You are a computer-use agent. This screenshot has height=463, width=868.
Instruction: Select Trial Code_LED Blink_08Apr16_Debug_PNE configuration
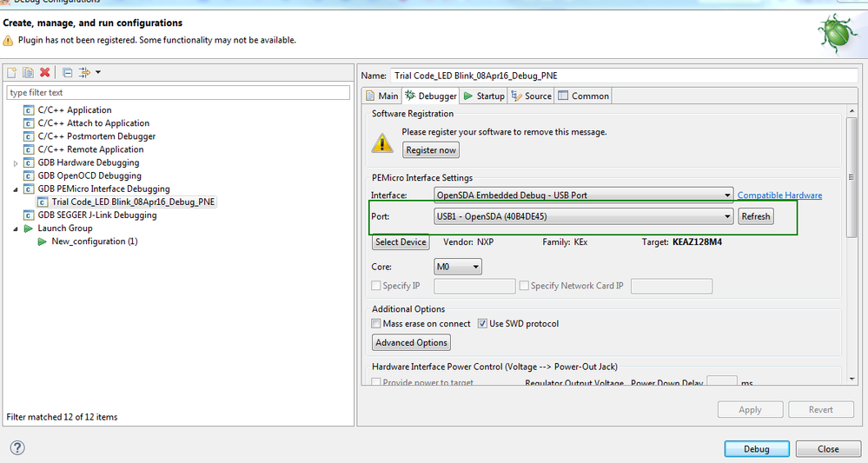tap(133, 202)
